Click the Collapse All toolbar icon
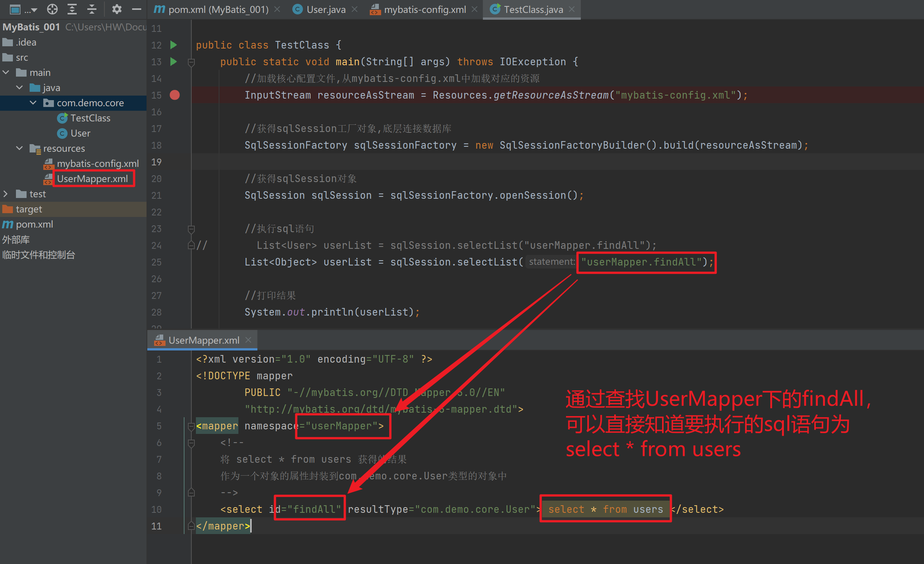Image resolution: width=924 pixels, height=564 pixels. [91, 9]
